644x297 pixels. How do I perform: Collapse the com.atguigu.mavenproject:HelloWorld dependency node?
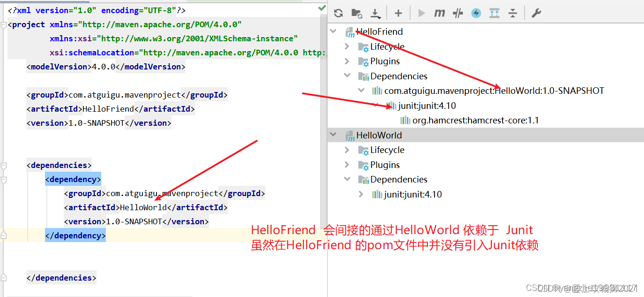click(x=361, y=91)
